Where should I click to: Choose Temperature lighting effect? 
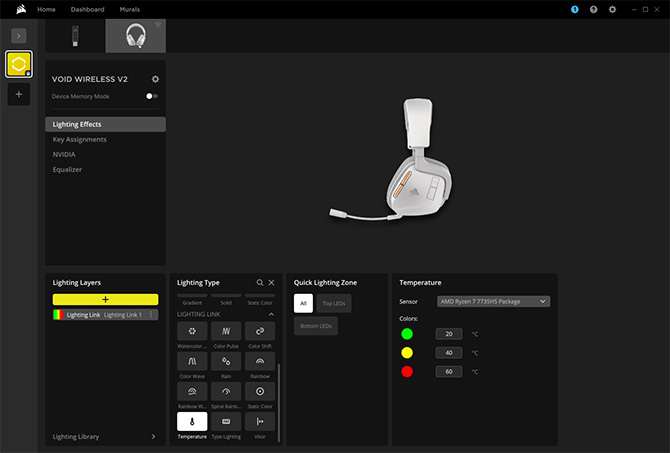point(192,422)
